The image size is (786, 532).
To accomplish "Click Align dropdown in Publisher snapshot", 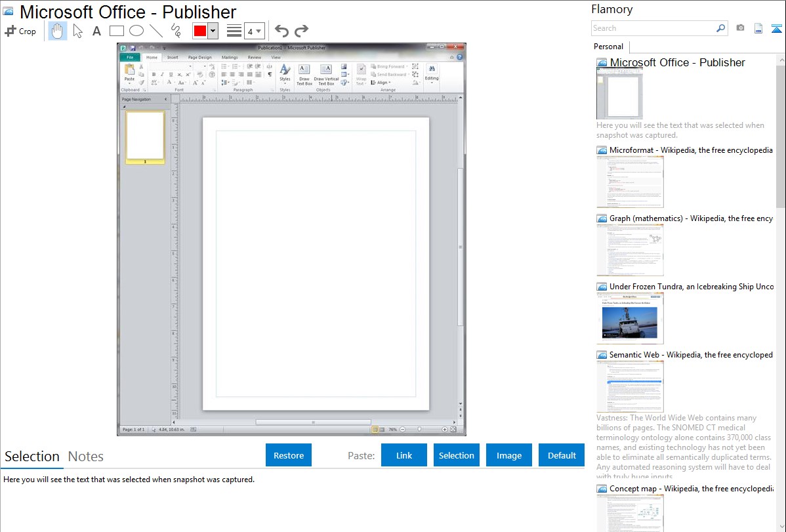I will [x=381, y=82].
